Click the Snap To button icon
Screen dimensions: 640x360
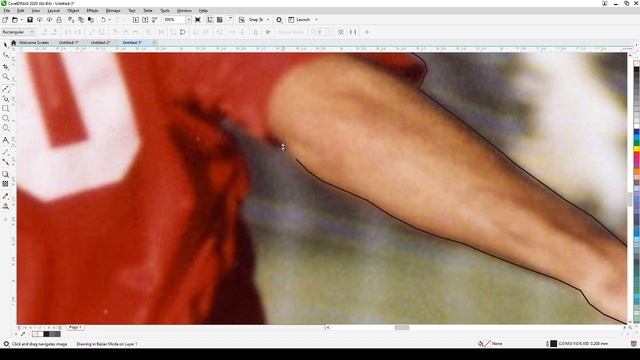coord(242,20)
